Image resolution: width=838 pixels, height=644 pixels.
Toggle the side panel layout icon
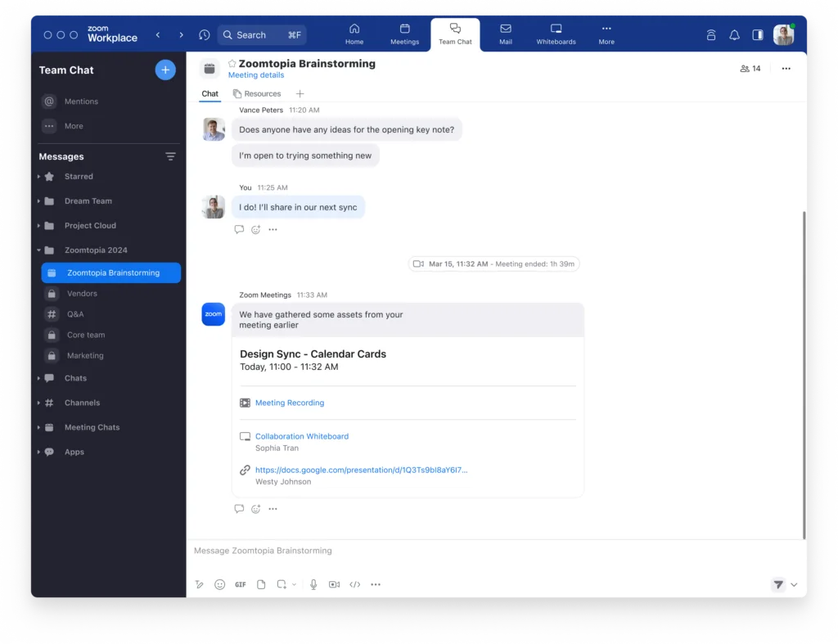click(x=758, y=34)
